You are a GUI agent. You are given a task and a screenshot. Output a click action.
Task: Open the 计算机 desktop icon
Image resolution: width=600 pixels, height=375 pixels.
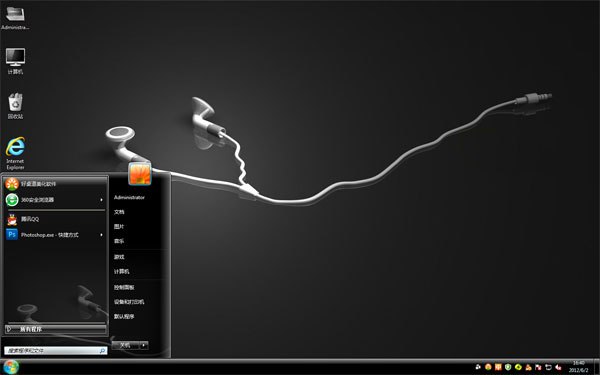(15, 61)
